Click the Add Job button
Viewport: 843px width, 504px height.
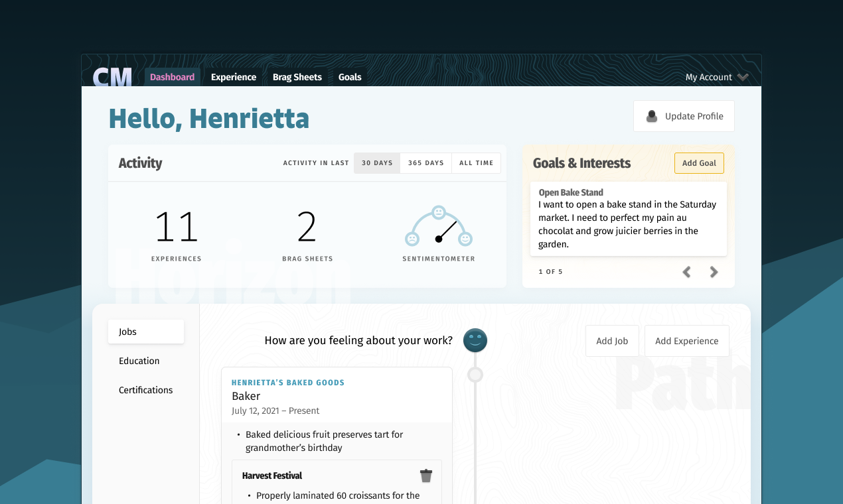[612, 341]
